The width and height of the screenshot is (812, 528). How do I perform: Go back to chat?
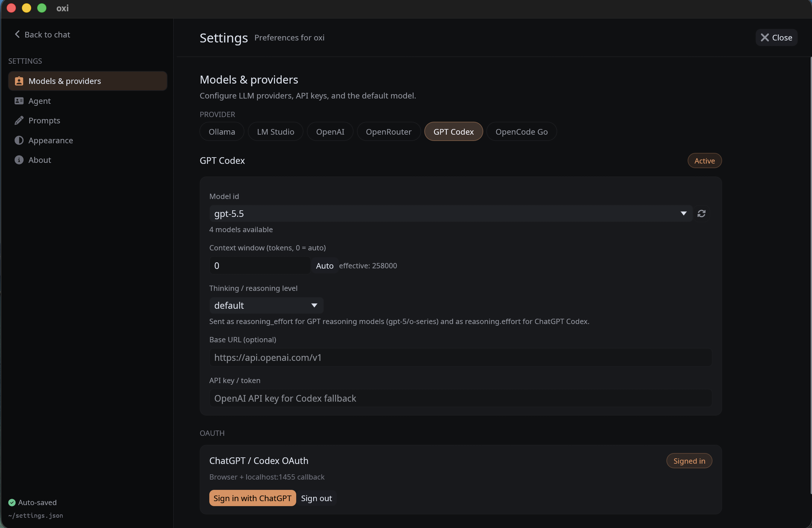(42, 34)
